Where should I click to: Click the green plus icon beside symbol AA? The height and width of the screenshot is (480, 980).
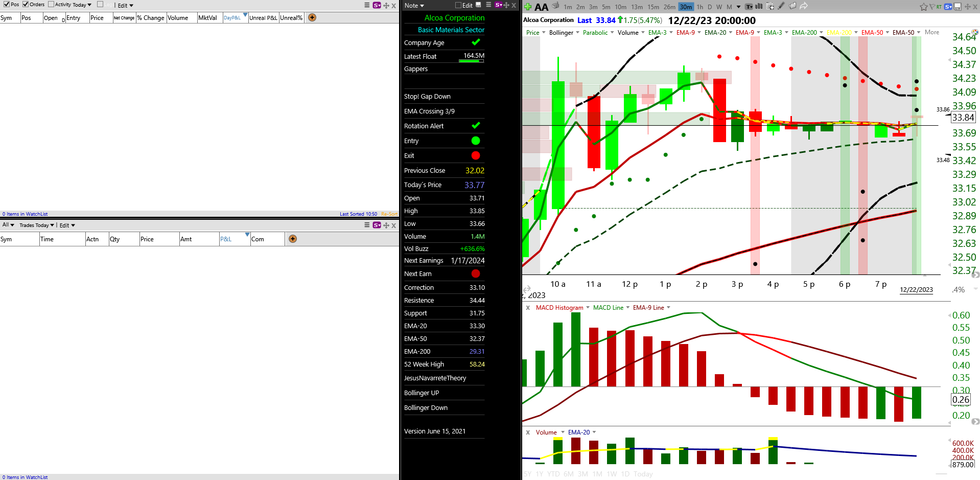528,7
